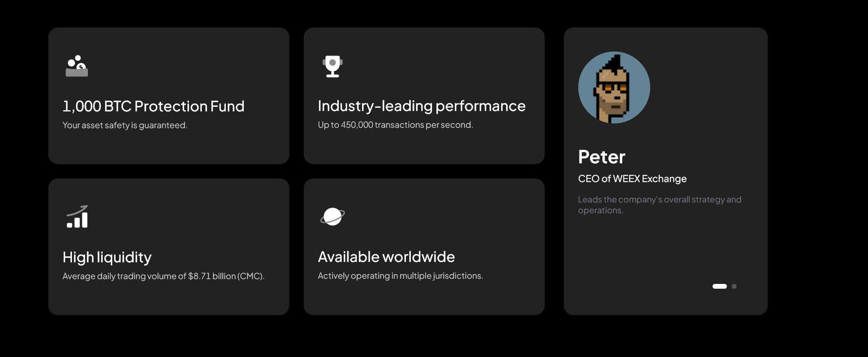This screenshot has width=868, height=357.
Task: Click the coins protection fund icon
Action: click(77, 66)
